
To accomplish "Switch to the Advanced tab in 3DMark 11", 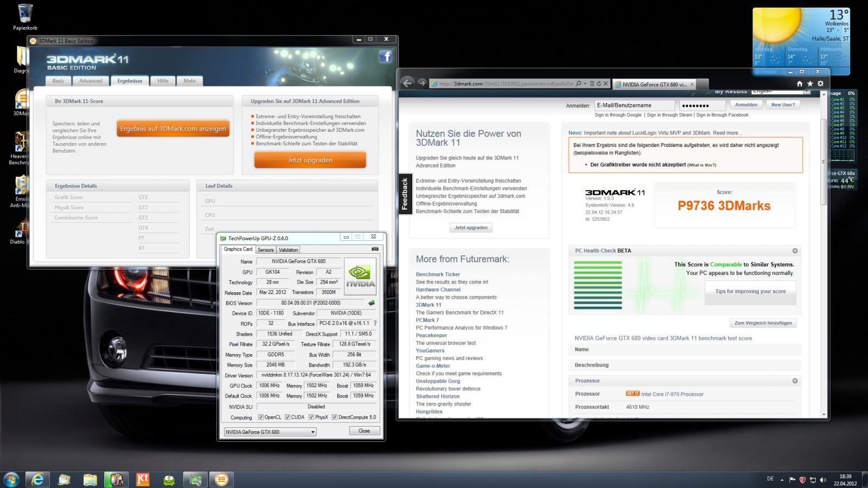I will coord(91,81).
